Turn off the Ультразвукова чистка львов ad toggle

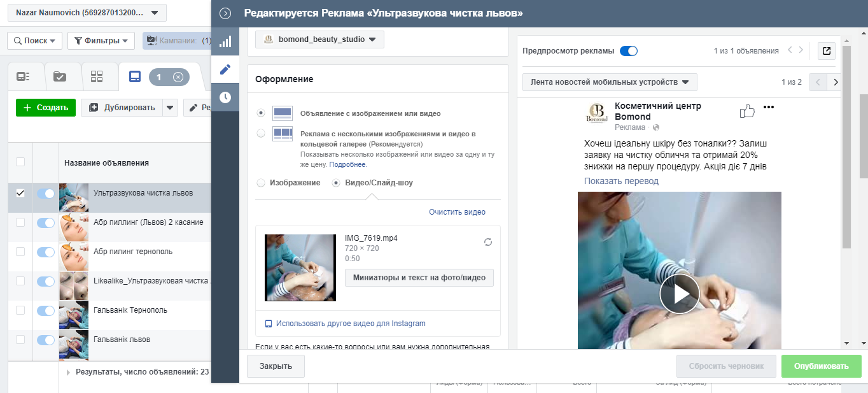(x=46, y=194)
